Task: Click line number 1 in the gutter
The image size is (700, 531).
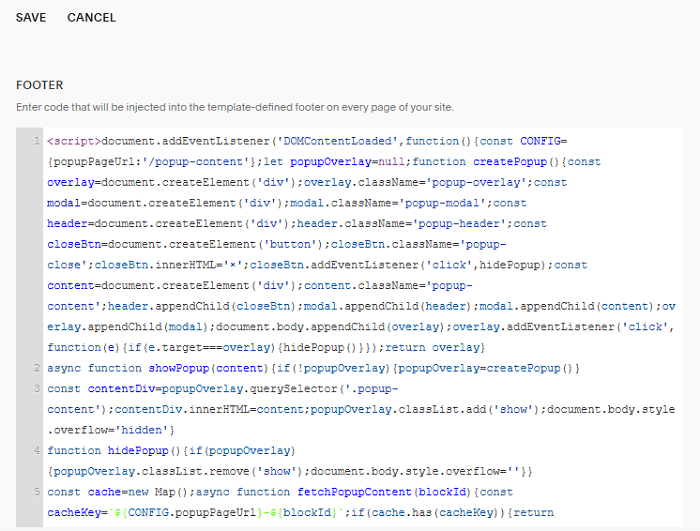Action: [x=36, y=141]
